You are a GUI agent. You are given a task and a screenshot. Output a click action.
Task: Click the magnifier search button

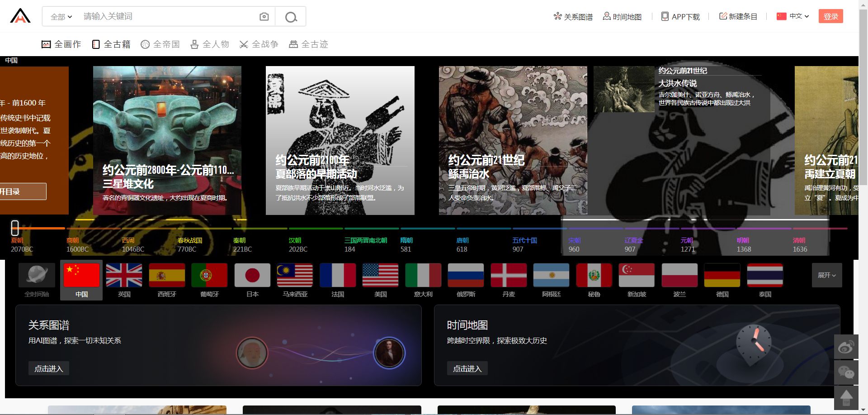tap(291, 17)
